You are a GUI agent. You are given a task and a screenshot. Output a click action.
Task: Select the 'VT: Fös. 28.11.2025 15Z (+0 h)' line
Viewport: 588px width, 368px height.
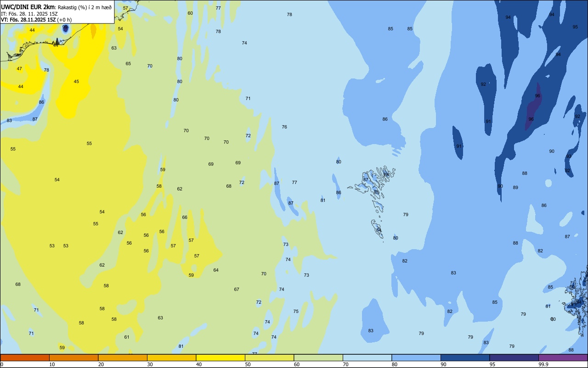tap(36, 20)
